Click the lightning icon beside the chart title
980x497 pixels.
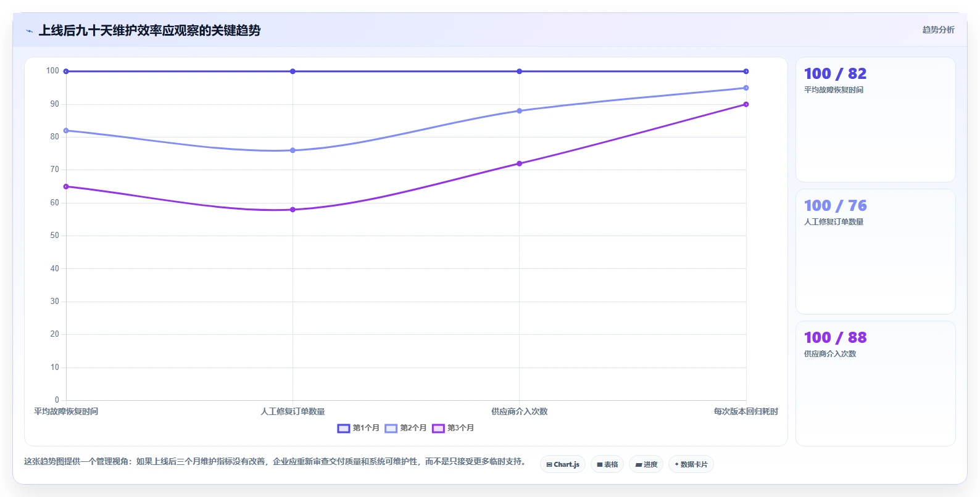pyautogui.click(x=29, y=31)
